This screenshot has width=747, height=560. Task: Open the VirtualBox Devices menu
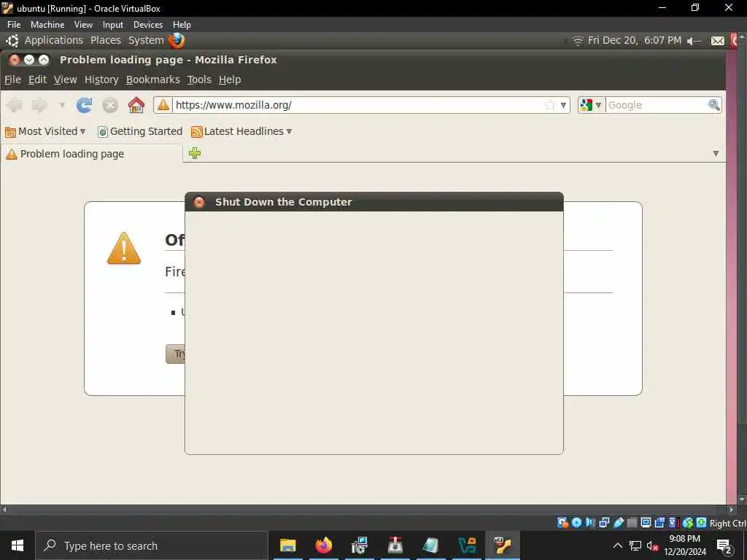point(147,24)
